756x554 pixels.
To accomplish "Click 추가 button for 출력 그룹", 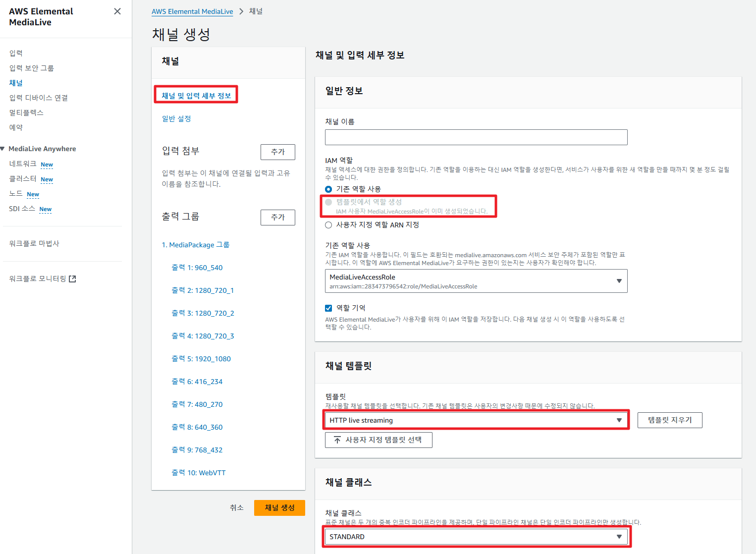I will 278,217.
